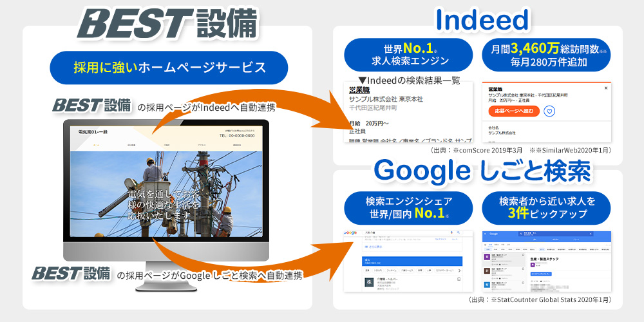Click the blue apply button in the job detail
The image size is (644, 322).
point(541,274)
